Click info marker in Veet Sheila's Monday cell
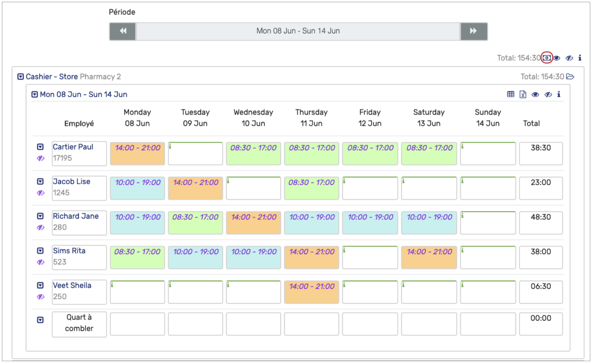This screenshot has width=594, height=364. tap(112, 285)
